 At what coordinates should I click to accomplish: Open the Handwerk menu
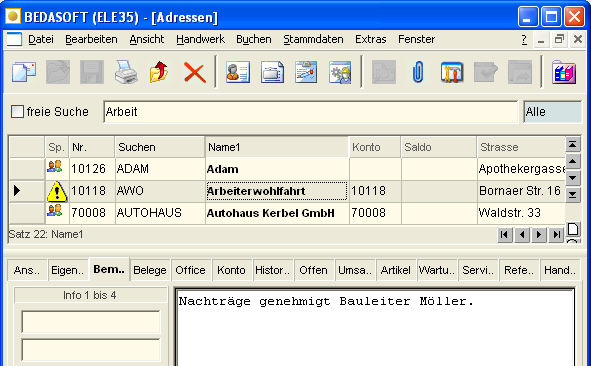(x=200, y=39)
